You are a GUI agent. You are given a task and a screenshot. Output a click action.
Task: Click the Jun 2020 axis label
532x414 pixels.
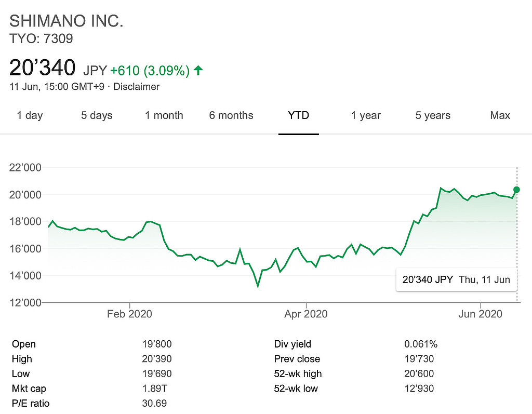pyautogui.click(x=481, y=314)
